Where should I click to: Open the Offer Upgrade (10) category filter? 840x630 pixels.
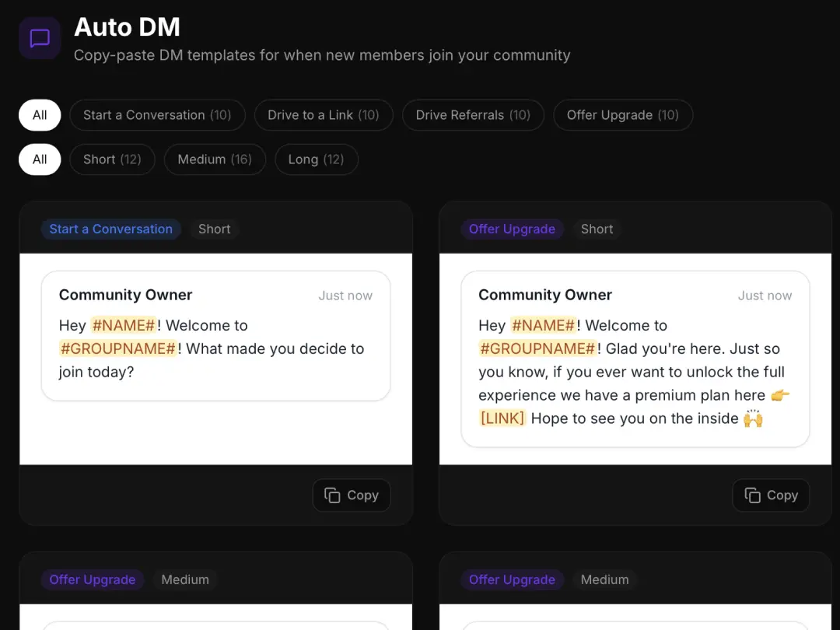pyautogui.click(x=622, y=115)
